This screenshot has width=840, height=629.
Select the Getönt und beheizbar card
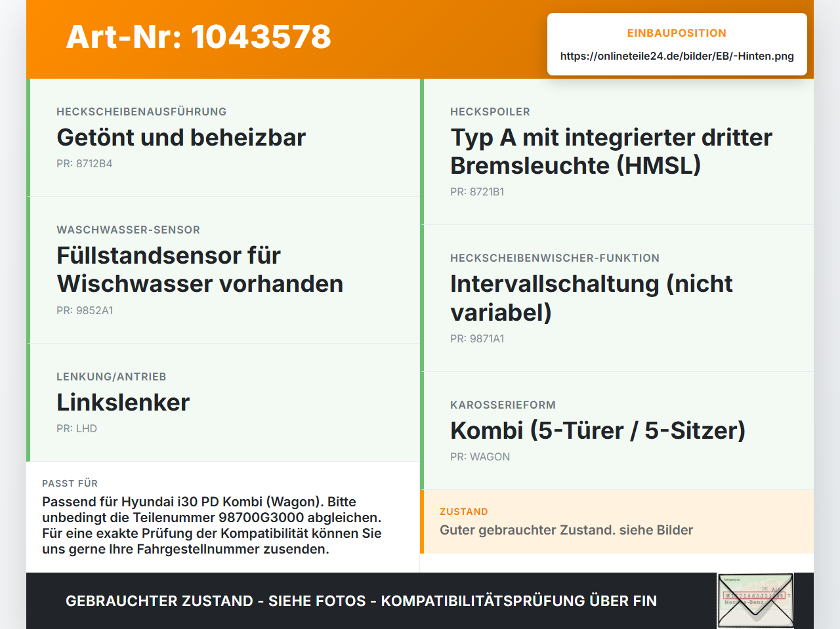coord(223,138)
